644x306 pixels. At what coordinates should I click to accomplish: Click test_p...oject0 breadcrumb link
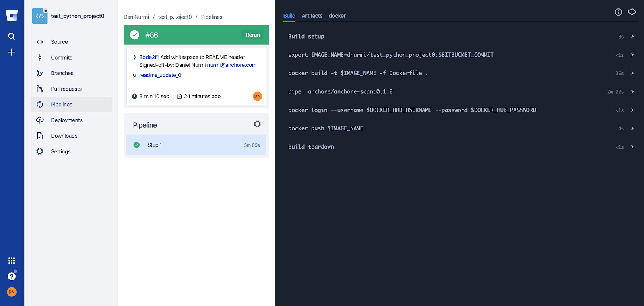175,17
